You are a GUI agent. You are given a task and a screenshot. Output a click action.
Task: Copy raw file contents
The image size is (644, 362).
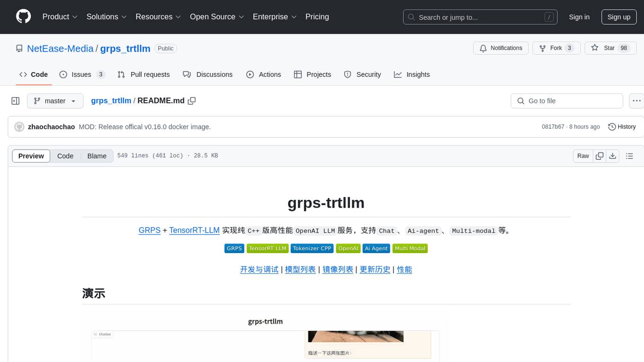coord(599,156)
